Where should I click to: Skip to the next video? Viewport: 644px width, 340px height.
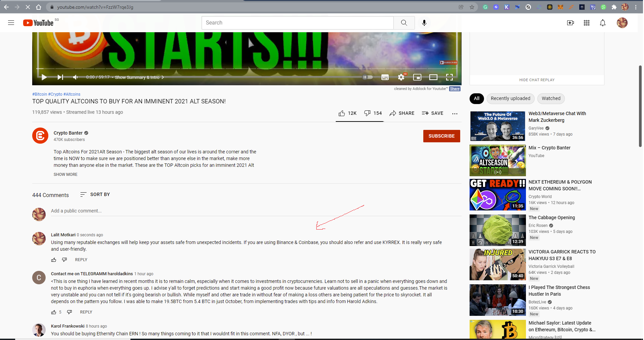pos(60,77)
